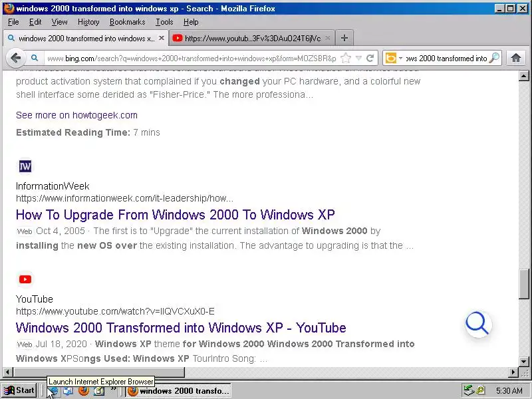This screenshot has width=532, height=399.
Task: Click the horizontal scrollbar left arrow
Action: point(8,372)
